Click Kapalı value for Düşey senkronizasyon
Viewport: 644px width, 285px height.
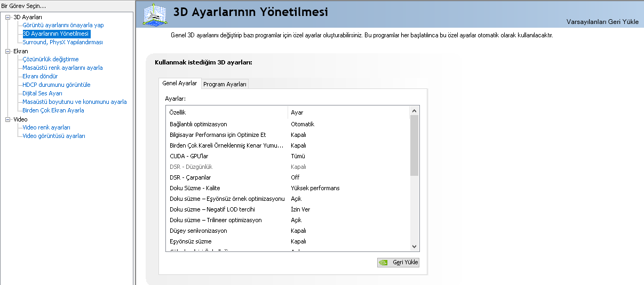(x=298, y=231)
